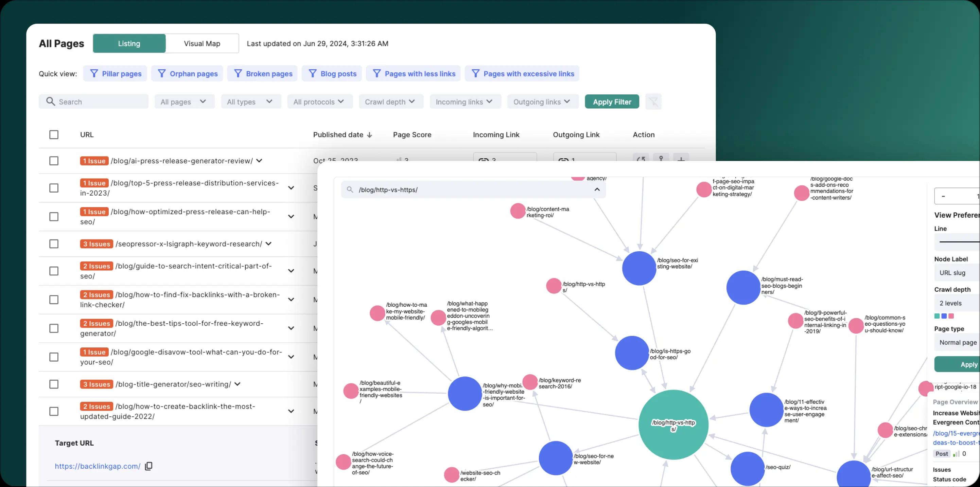Click the 2 Issues badge on guide-to-search-intent row
Viewport: 980px width, 487px height.
(x=97, y=266)
